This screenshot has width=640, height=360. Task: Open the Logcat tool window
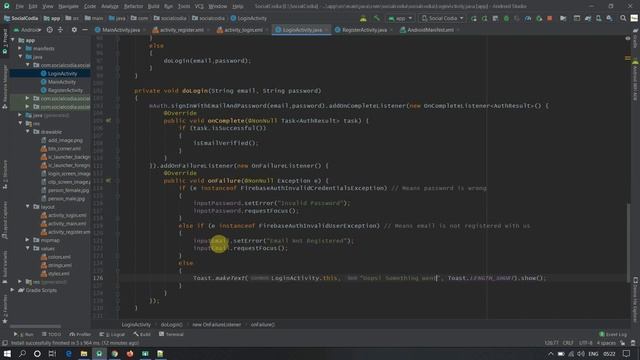[x=112, y=334]
